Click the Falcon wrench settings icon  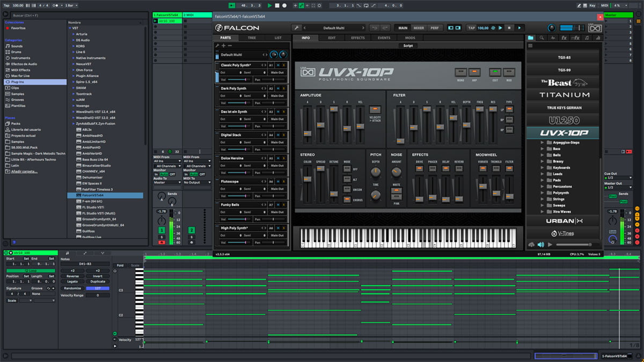click(296, 28)
